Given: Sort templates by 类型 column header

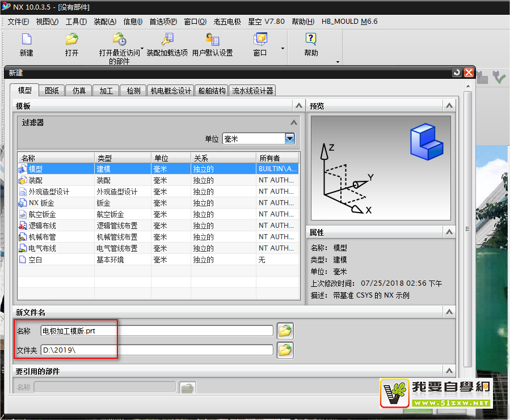Looking at the screenshot, I should coord(122,158).
